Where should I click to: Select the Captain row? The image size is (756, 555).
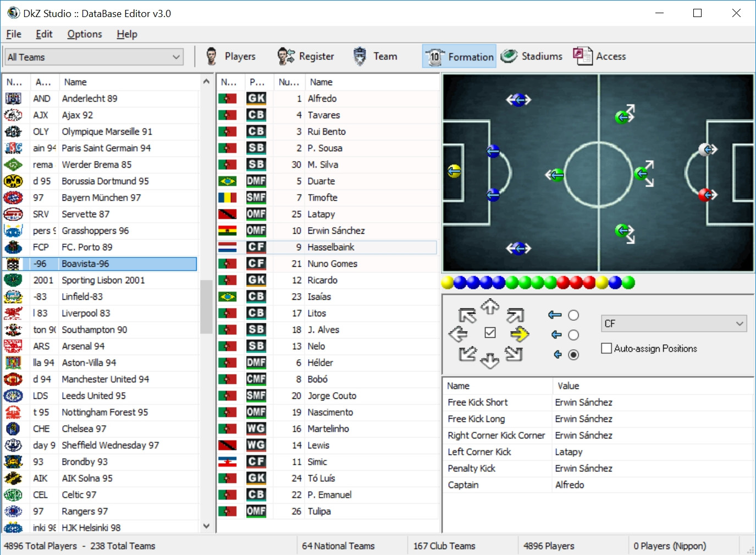[x=598, y=485]
